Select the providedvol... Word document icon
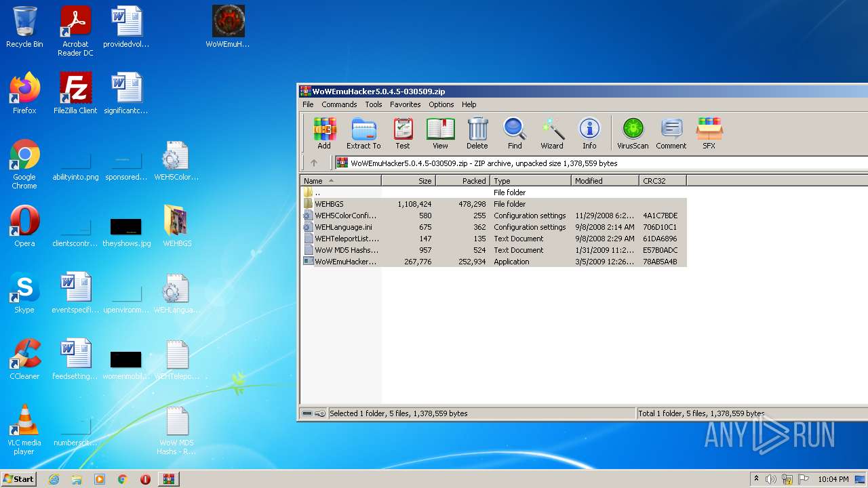 [x=126, y=27]
